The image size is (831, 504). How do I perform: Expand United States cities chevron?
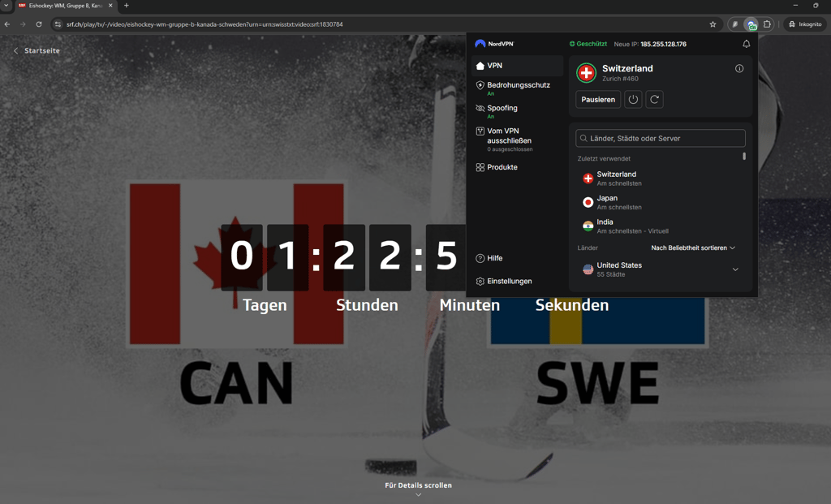click(x=735, y=269)
